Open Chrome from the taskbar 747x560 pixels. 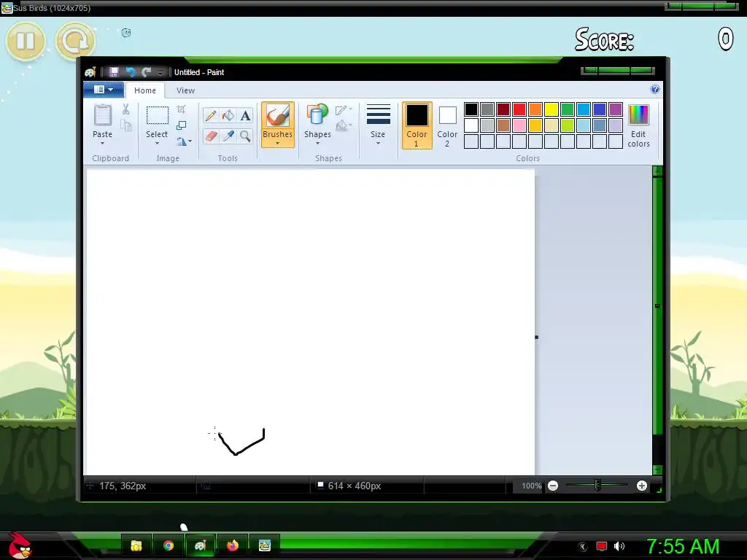point(169,545)
